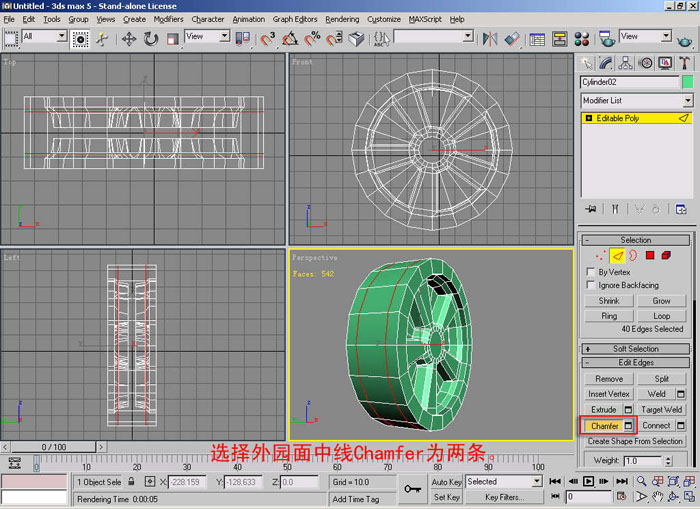Open the Create command panel tab

(586, 63)
